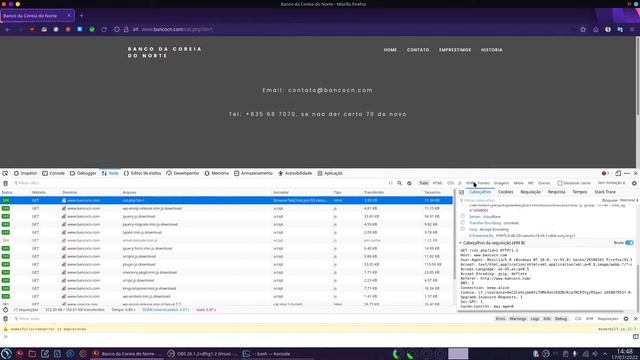Clear network requests with the trash icon

click(5, 183)
